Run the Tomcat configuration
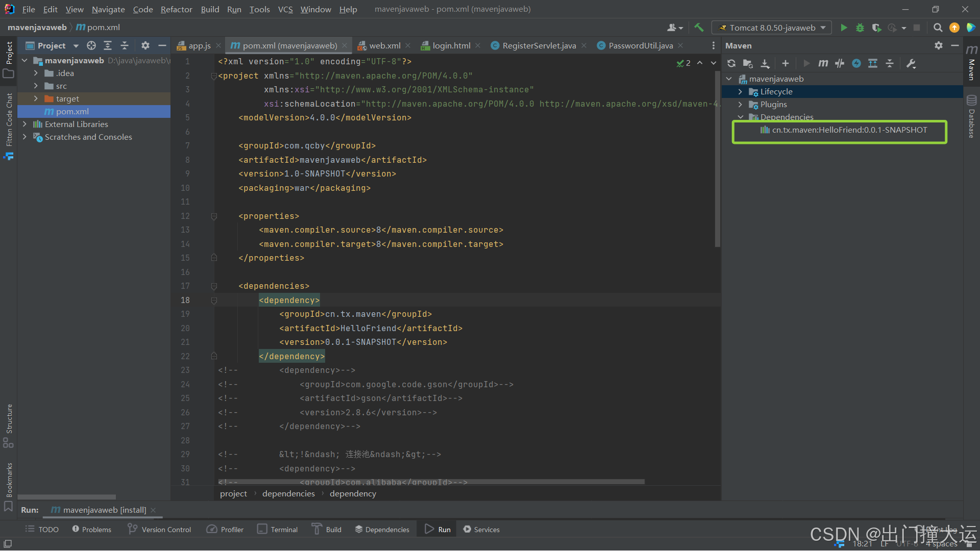Image resolution: width=980 pixels, height=551 pixels. (x=844, y=28)
